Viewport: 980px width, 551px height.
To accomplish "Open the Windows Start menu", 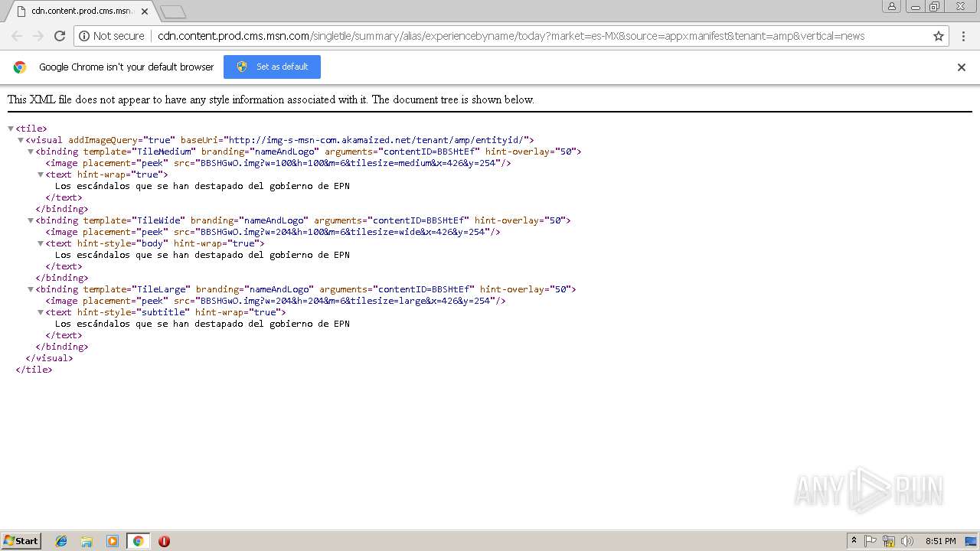I will [x=21, y=540].
